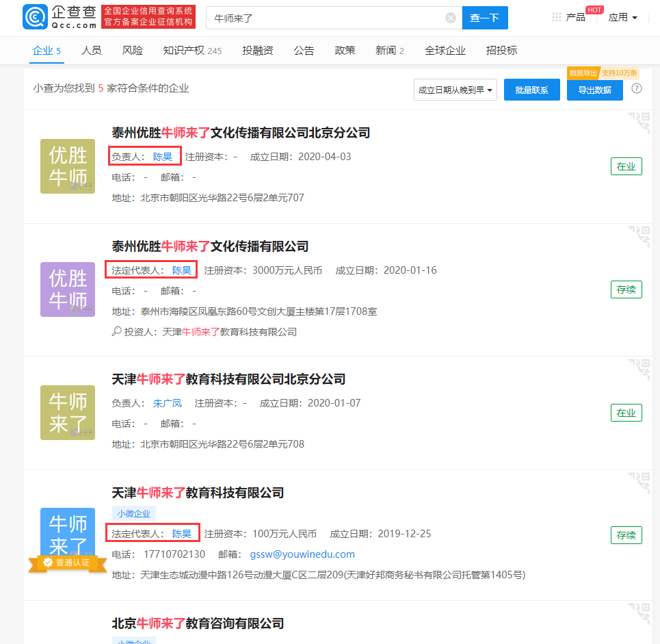Open the 优胜牛师 olive logo for 北京分公司
This screenshot has width=660, height=644.
pos(68,166)
